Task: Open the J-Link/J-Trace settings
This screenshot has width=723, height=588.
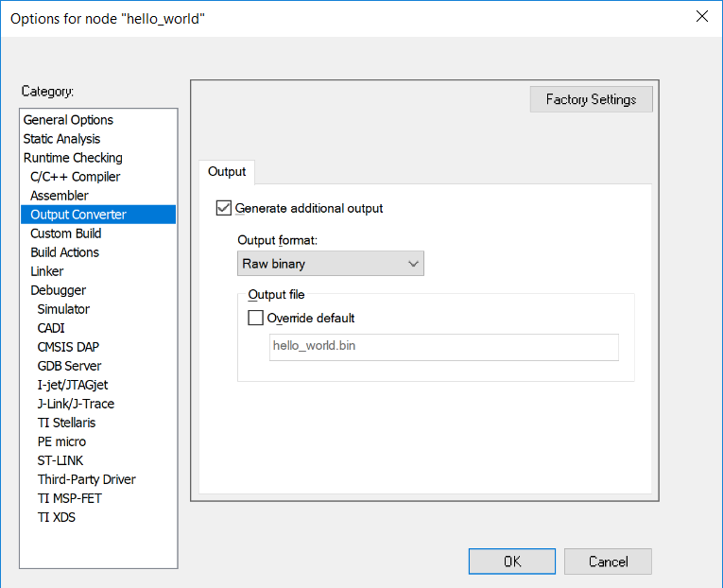Action: 76,404
